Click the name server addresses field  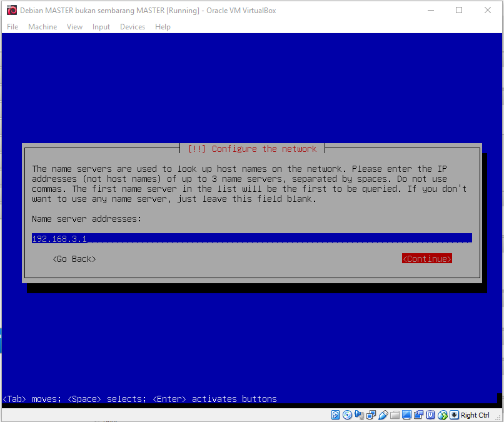click(x=251, y=238)
